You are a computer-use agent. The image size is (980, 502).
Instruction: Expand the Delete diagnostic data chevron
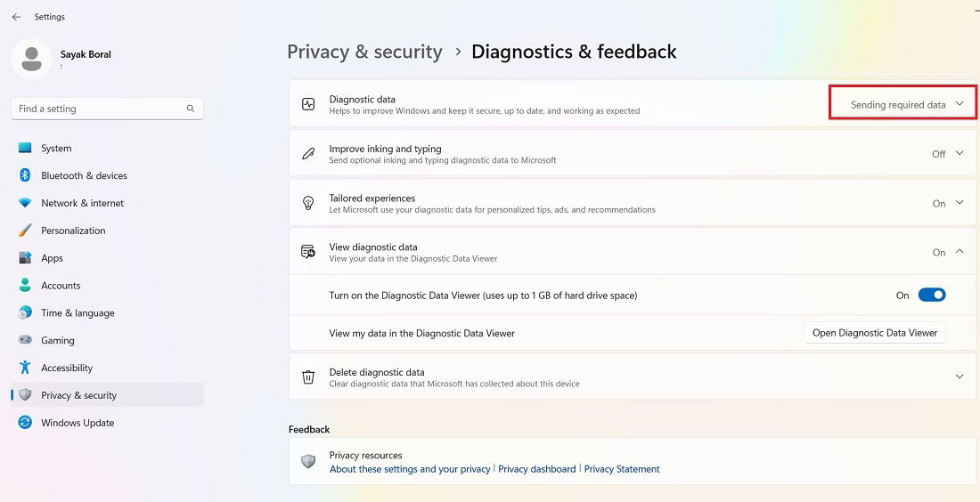[x=960, y=376]
